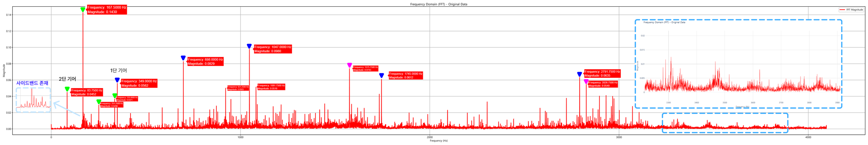
Task: Click the '사이드밴드 존재' sideband inset thumbnail
Action: [x=33, y=100]
